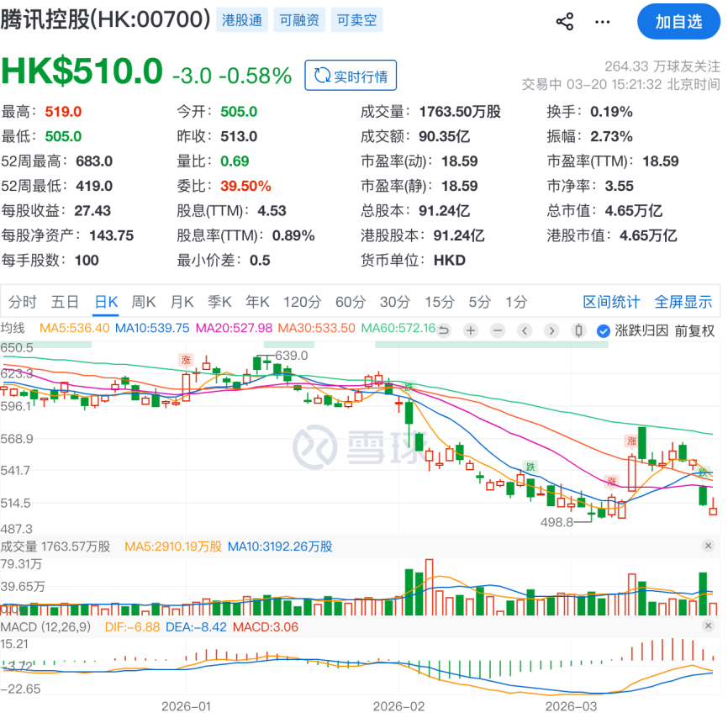Click the 总市值 4.65万亿 value
Viewport: 728px width, 718px height.
pyautogui.click(x=633, y=211)
